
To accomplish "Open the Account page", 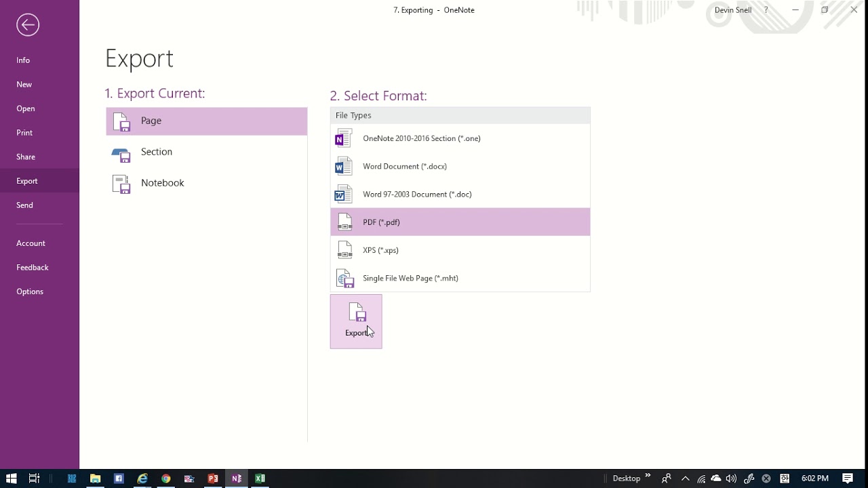I will (x=39, y=243).
